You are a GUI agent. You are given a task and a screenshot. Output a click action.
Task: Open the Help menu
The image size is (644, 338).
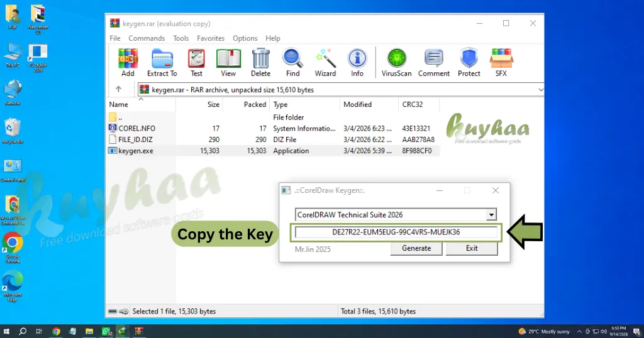[x=273, y=38]
